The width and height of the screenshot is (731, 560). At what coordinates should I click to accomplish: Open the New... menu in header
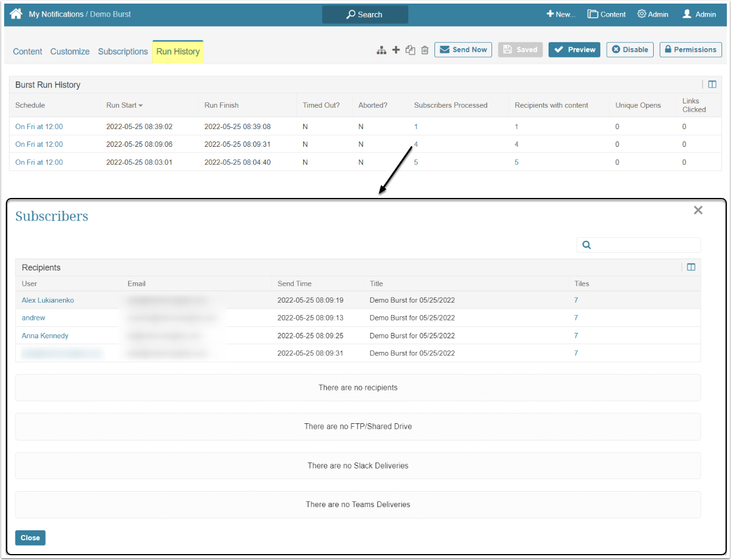[560, 14]
